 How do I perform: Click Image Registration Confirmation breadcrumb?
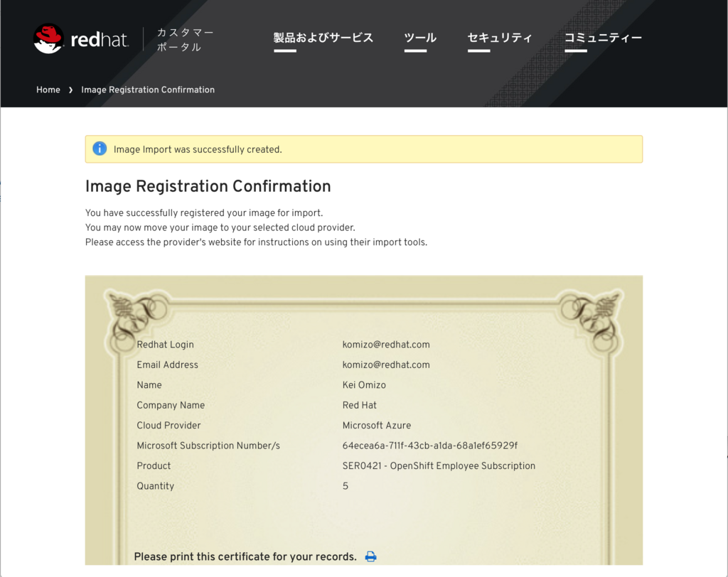point(148,90)
